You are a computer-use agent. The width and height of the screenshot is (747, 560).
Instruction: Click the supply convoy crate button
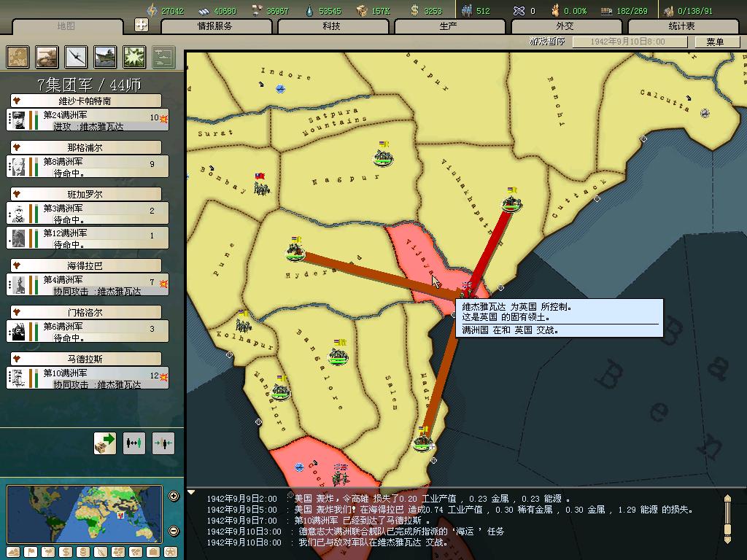[x=105, y=443]
